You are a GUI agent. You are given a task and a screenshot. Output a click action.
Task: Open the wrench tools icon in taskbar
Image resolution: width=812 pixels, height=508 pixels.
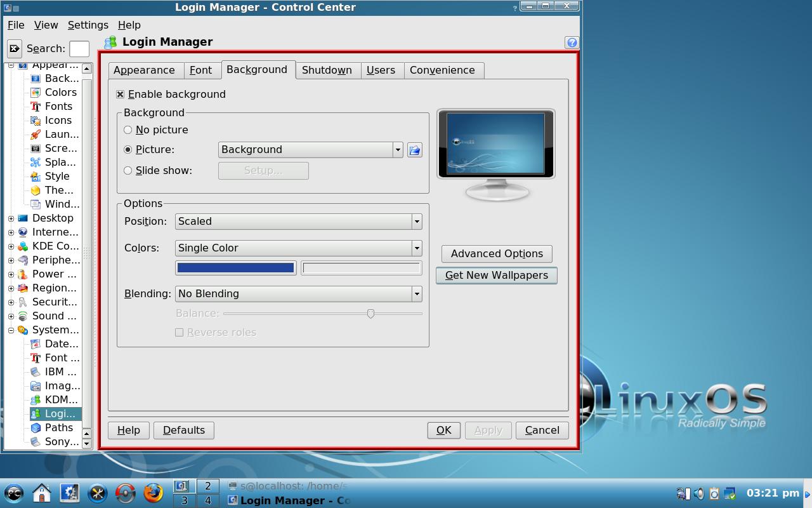point(98,493)
